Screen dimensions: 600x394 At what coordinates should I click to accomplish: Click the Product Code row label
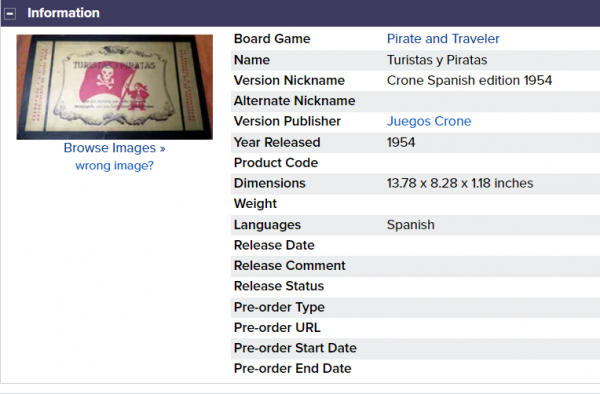point(276,163)
